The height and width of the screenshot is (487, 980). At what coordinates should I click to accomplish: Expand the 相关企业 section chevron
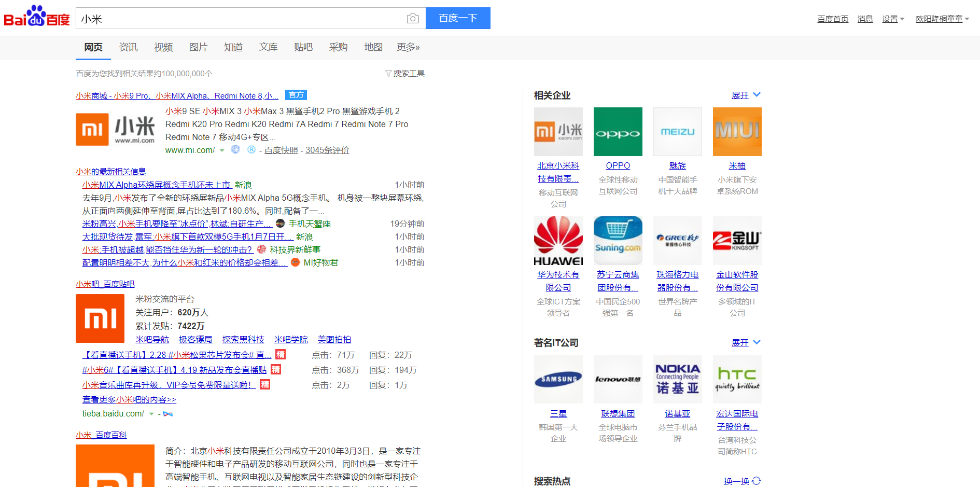point(757,94)
